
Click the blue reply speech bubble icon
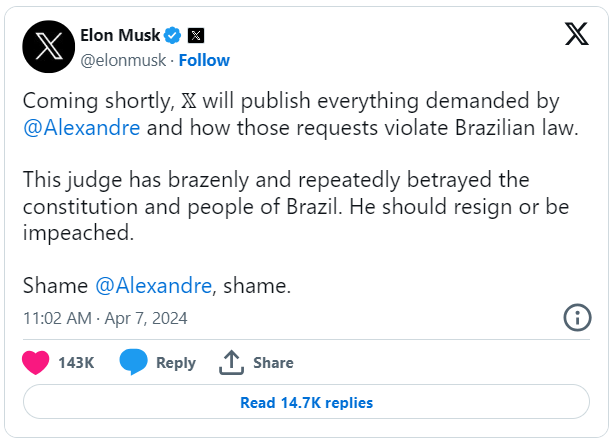133,362
